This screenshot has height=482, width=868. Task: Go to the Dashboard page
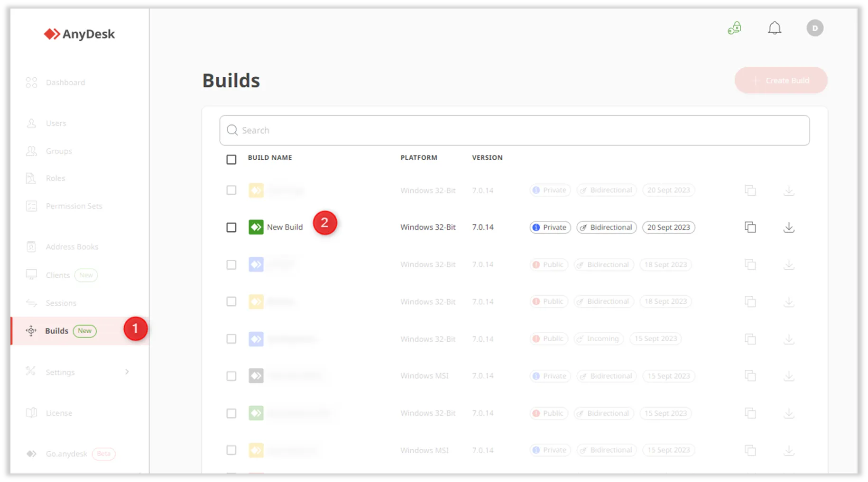[65, 82]
